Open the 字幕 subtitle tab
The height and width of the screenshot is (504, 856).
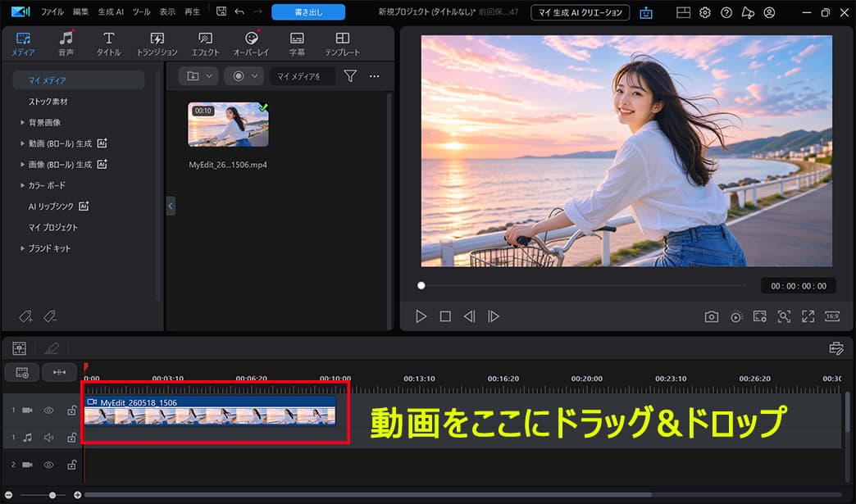pos(297,44)
